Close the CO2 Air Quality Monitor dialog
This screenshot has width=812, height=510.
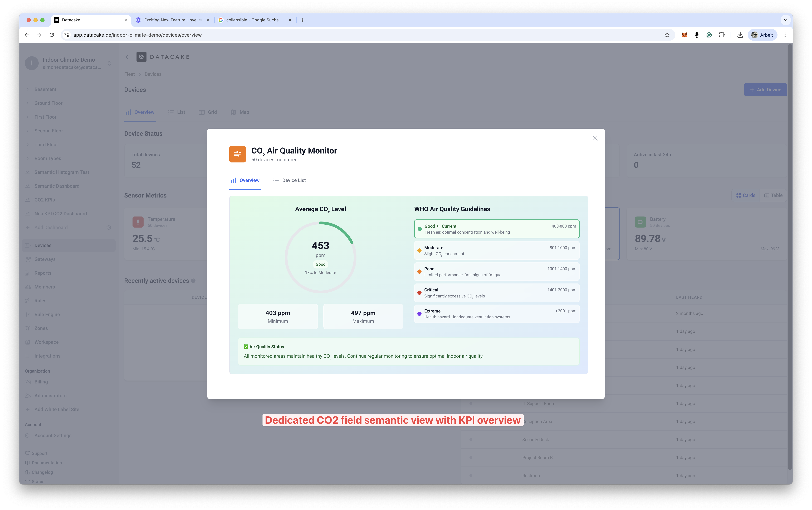595,138
